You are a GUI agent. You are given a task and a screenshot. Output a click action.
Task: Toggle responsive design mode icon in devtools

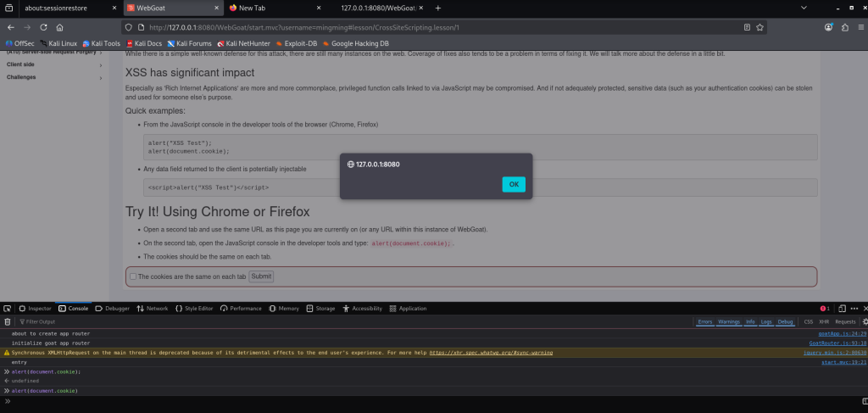click(x=842, y=309)
